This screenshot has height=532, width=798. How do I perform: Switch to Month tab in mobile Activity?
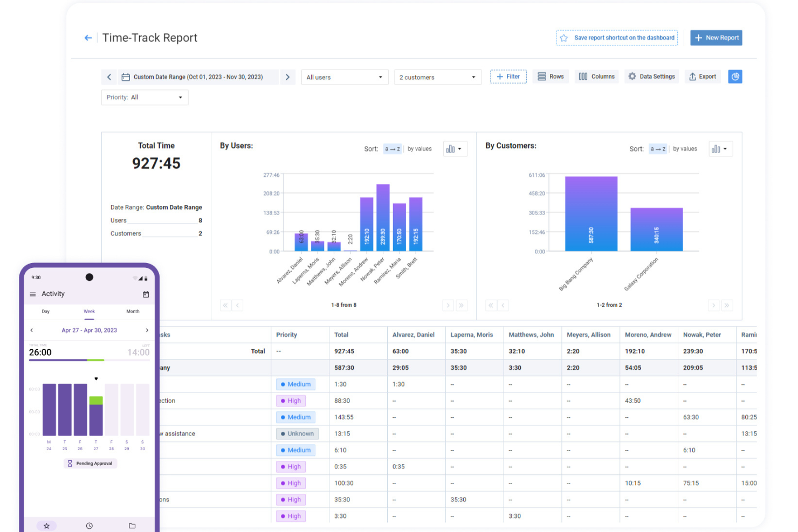point(133,312)
